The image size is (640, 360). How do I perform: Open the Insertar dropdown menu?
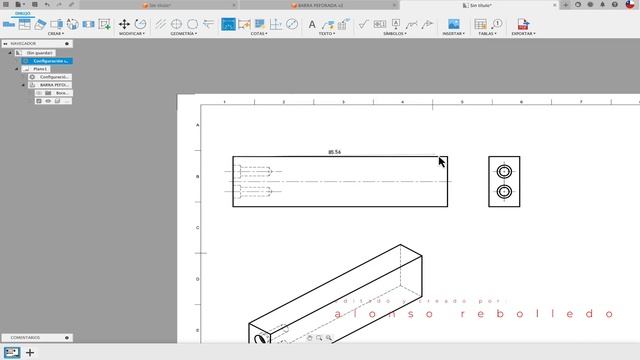(453, 34)
